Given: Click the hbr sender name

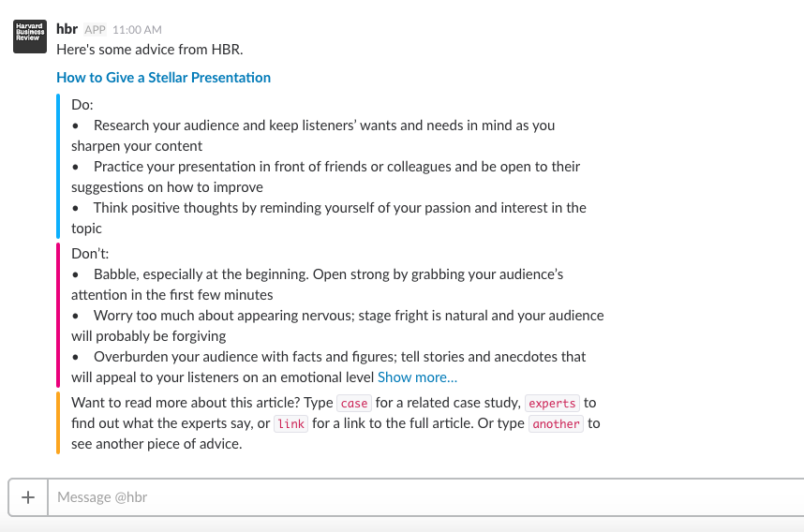Looking at the screenshot, I should (x=67, y=29).
